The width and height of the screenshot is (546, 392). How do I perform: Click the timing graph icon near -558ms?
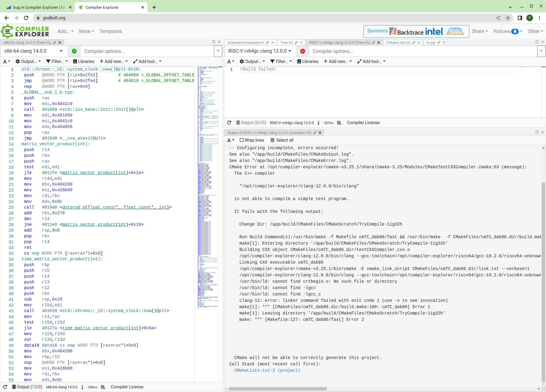tap(103, 387)
